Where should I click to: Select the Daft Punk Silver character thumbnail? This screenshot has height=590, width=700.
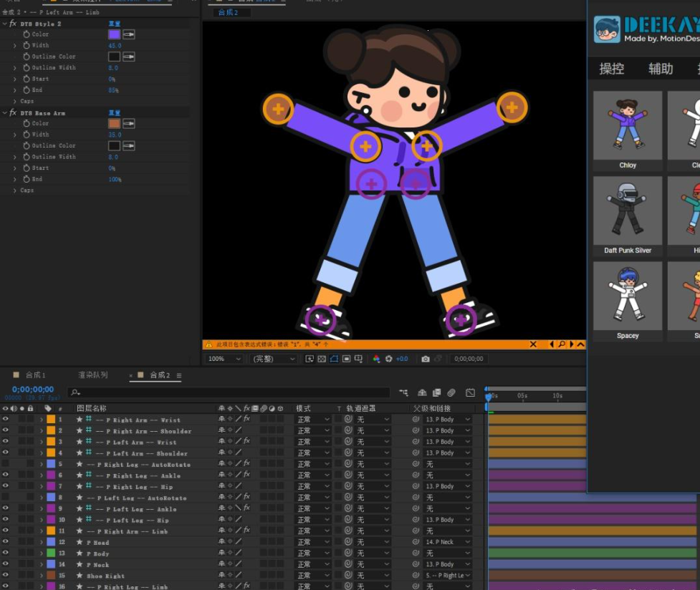pyautogui.click(x=628, y=211)
